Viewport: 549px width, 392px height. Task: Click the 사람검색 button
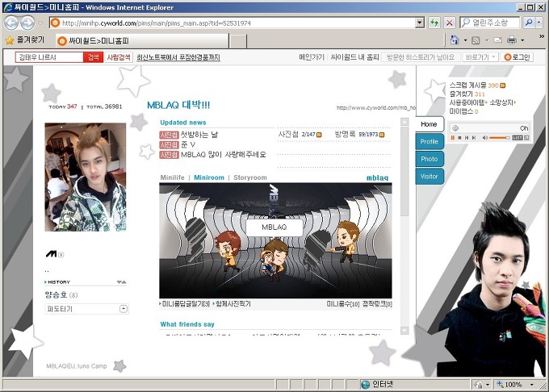[119, 57]
